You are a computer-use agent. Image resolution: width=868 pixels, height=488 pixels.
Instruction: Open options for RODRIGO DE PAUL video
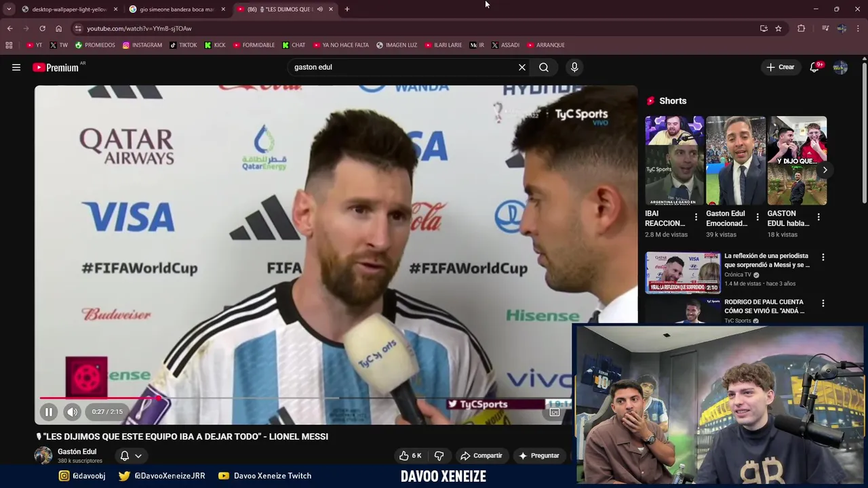[823, 304]
